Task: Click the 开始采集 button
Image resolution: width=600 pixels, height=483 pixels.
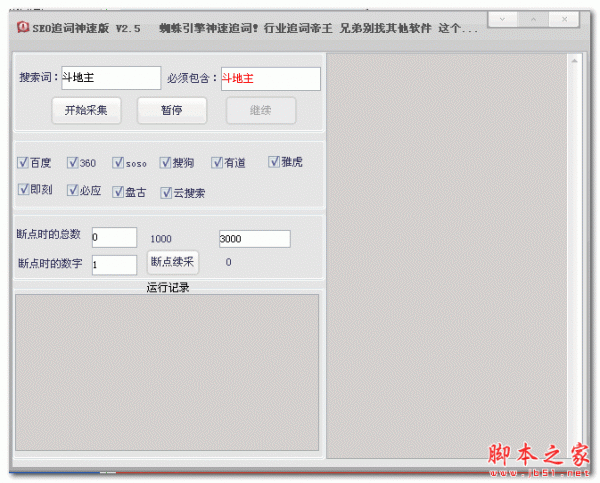Action: (86, 110)
